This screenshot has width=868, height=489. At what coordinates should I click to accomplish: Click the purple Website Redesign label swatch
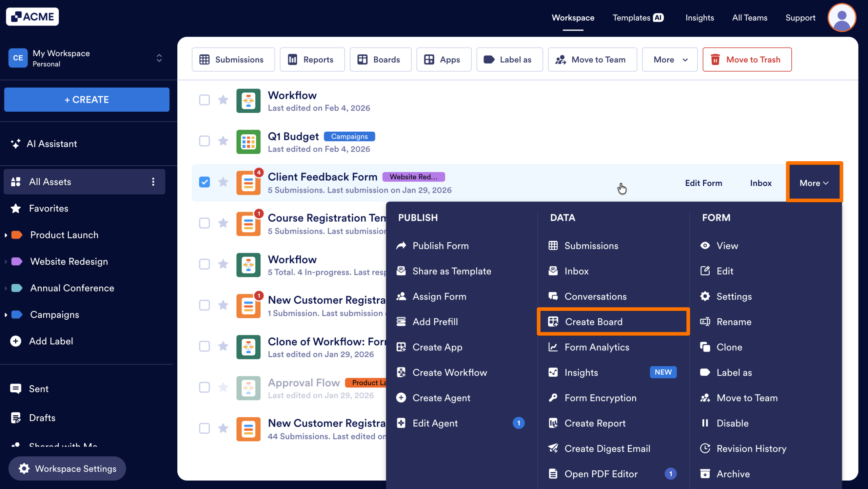tap(17, 262)
